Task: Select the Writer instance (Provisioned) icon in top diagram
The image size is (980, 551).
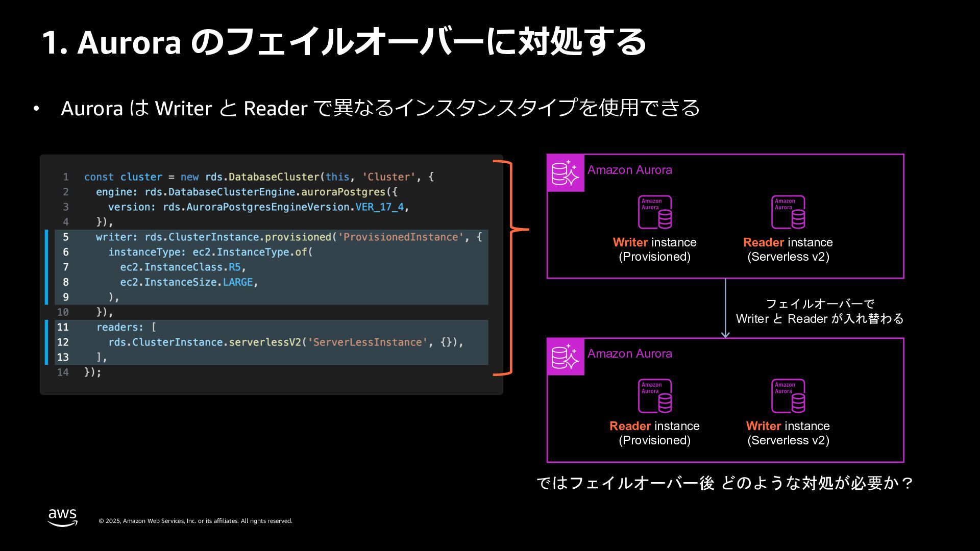Action: [x=655, y=212]
